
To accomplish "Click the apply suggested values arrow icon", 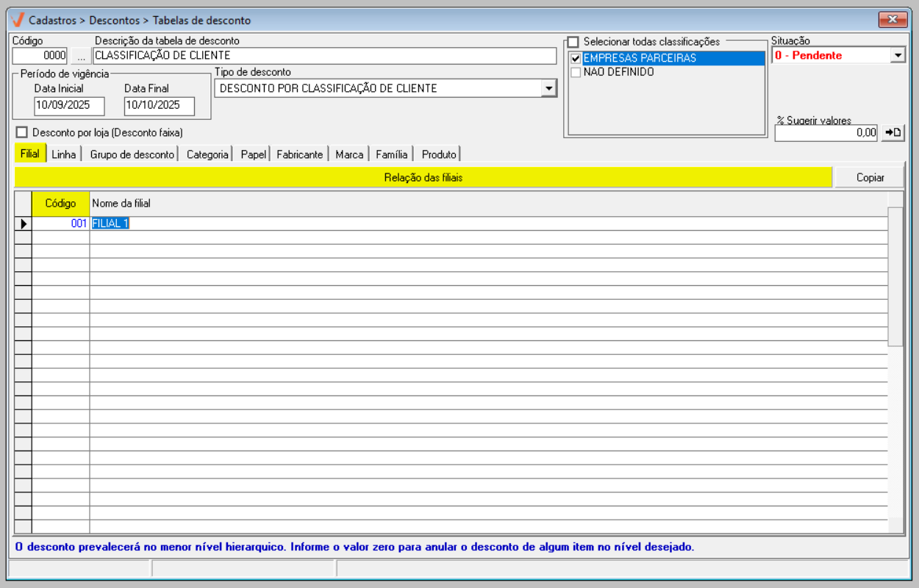I will (x=893, y=132).
